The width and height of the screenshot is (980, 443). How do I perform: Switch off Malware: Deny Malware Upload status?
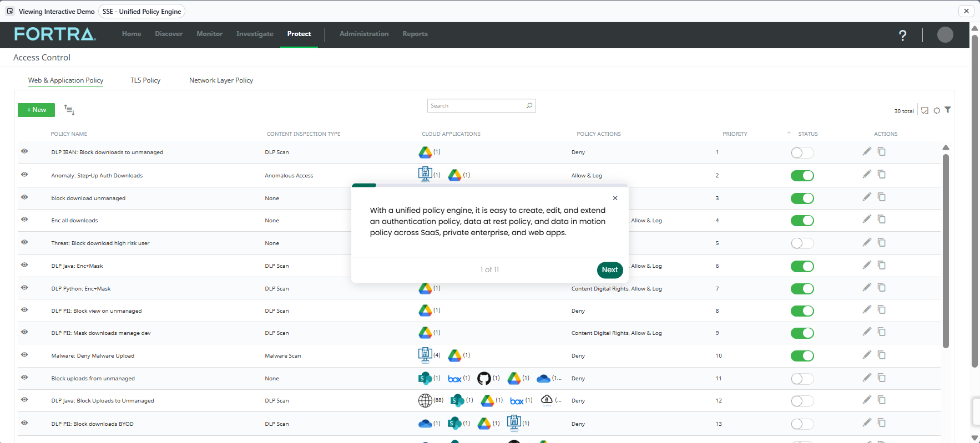(x=802, y=356)
